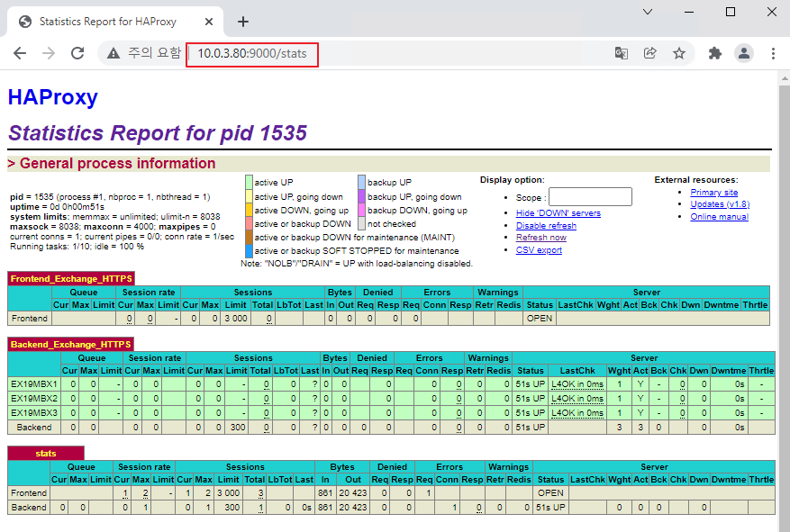Click the Refresh now link
The height and width of the screenshot is (532, 790).
[x=541, y=238]
